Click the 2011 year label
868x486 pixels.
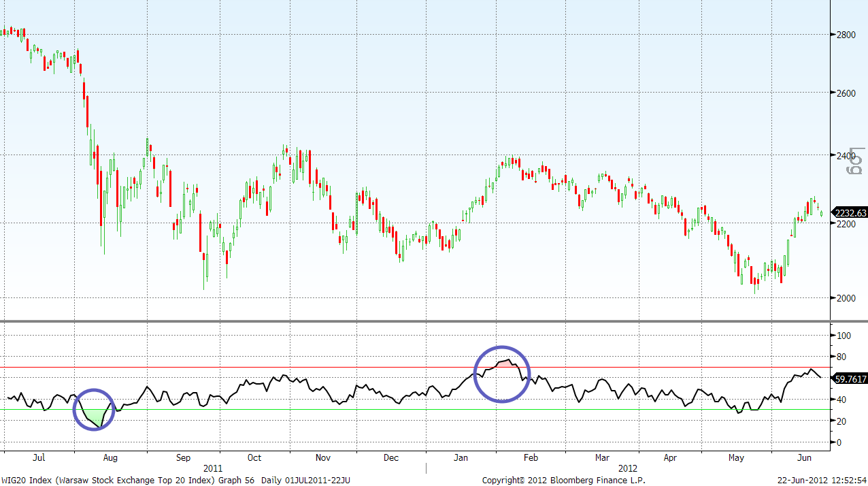(213, 468)
